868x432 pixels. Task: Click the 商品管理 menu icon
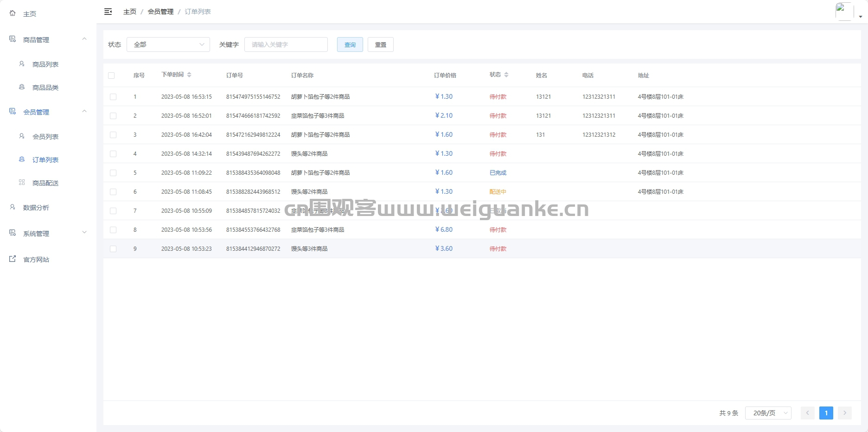tap(13, 39)
